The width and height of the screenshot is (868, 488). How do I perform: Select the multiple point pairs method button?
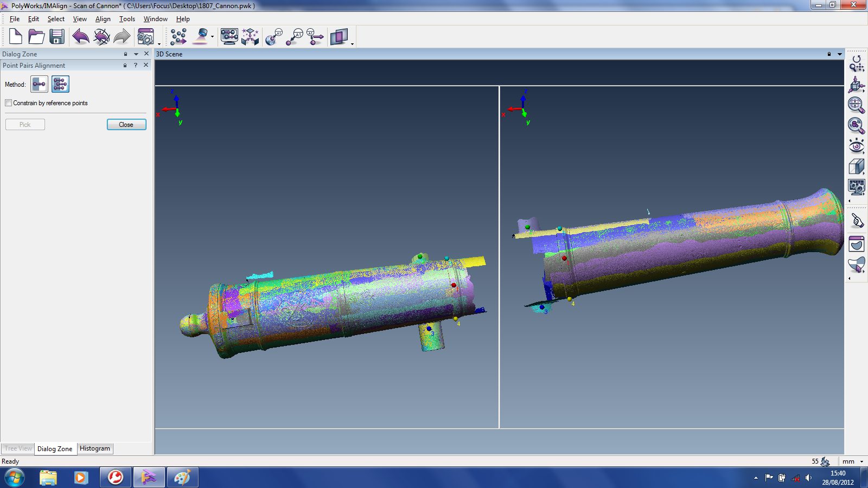click(x=60, y=84)
